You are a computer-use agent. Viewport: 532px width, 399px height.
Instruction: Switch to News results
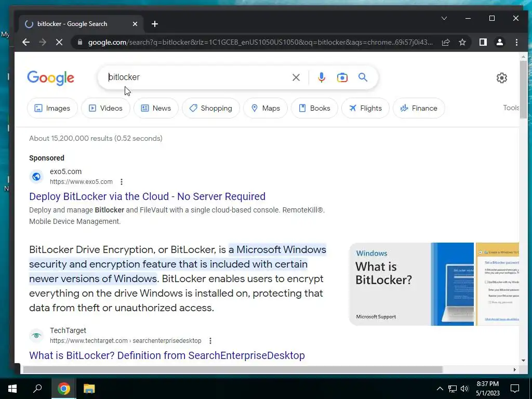click(x=156, y=108)
